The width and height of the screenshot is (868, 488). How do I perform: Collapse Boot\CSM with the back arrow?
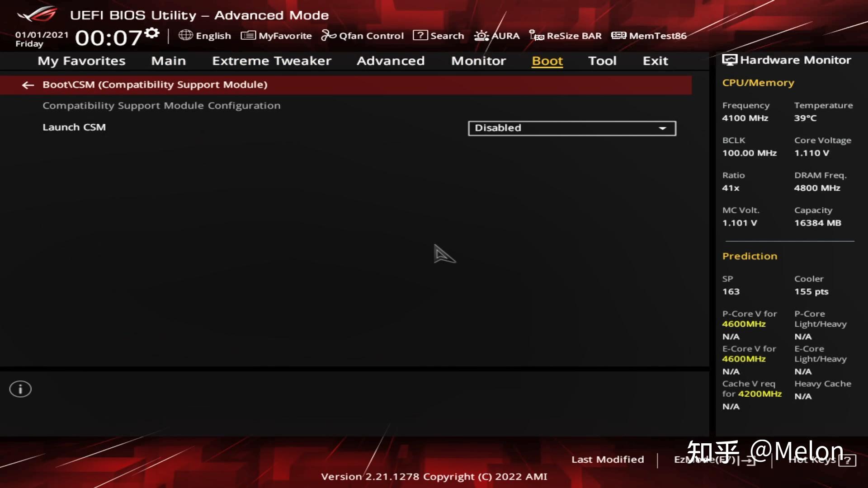tap(28, 85)
